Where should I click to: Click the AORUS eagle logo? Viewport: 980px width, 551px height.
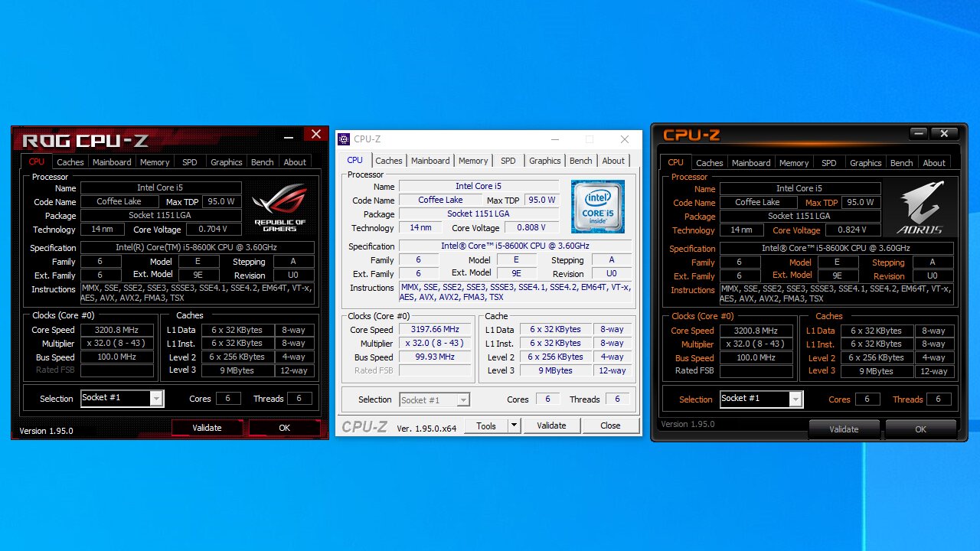920,208
